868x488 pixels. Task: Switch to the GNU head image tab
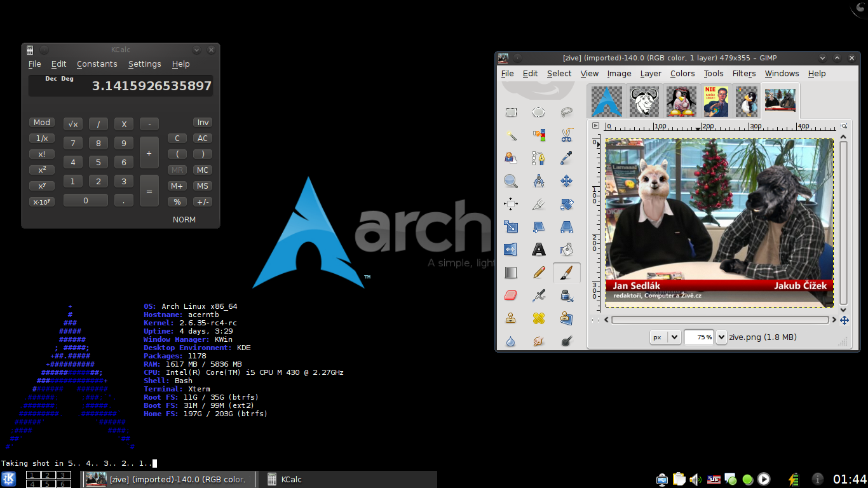(x=643, y=101)
